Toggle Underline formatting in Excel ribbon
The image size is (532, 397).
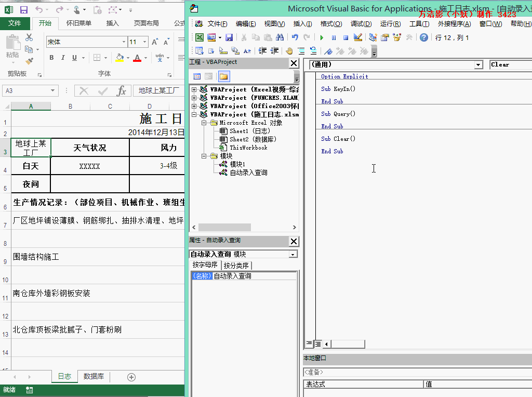point(74,58)
